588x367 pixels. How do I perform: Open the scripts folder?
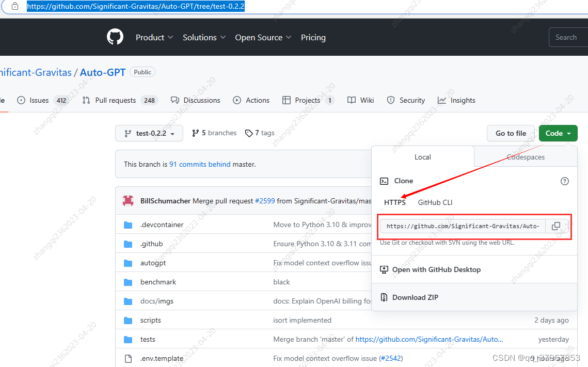(x=150, y=320)
